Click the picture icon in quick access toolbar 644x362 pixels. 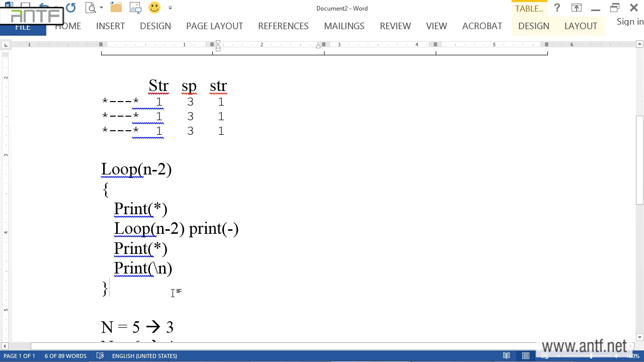135,8
